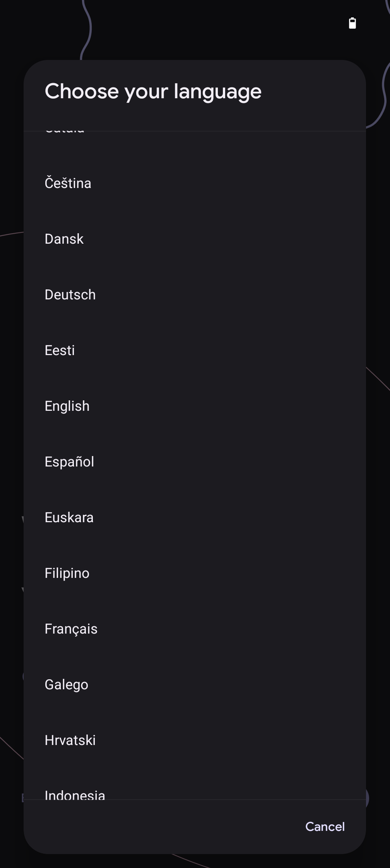The image size is (390, 868).
Task: Choose English as your language
Action: point(67,406)
